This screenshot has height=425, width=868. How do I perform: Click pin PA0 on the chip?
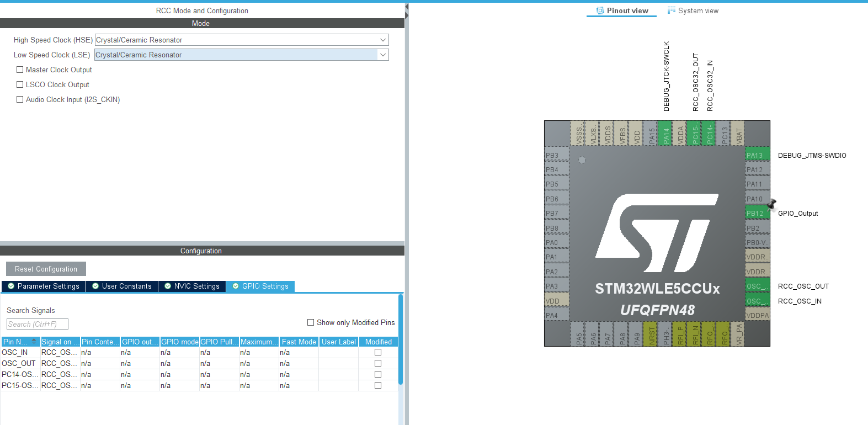point(557,242)
